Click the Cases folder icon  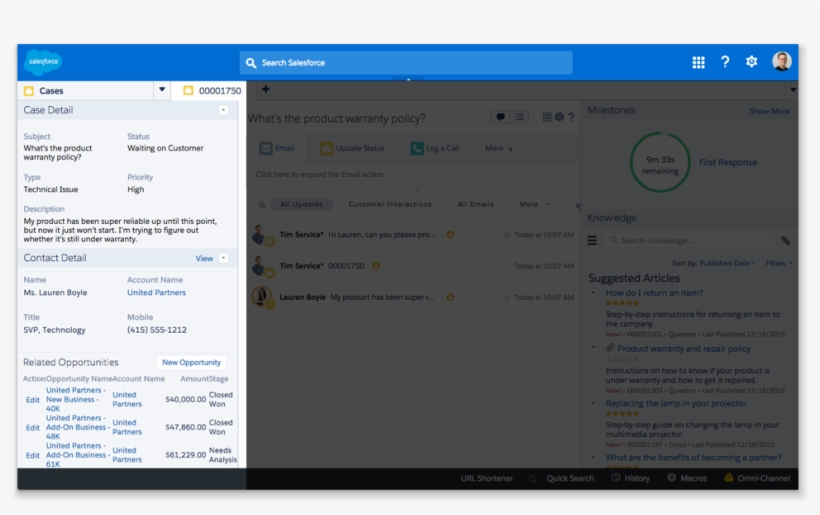pos(29,91)
